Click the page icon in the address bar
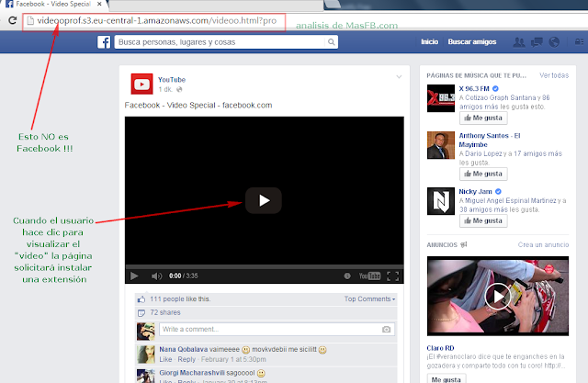The height and width of the screenshot is (383, 588). 30,20
